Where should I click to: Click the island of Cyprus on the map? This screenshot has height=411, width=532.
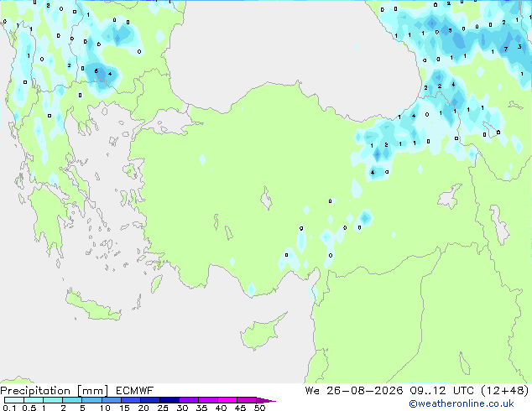[x=261, y=331]
